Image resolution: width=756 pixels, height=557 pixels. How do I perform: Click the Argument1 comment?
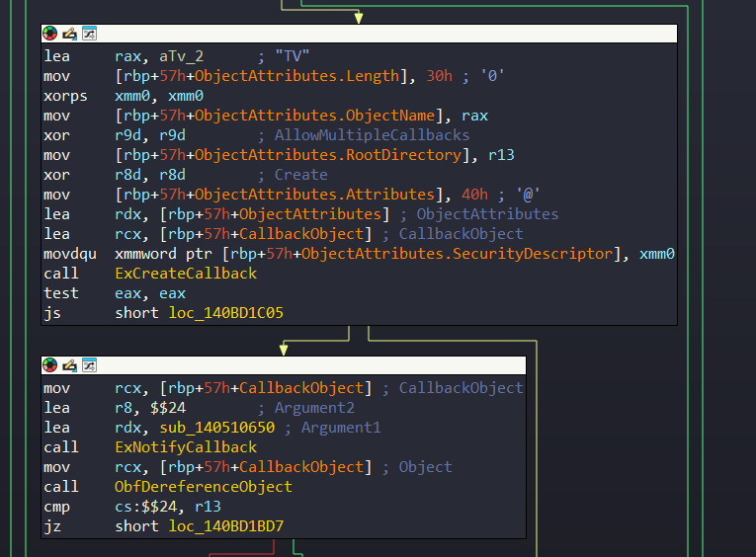coord(341,428)
